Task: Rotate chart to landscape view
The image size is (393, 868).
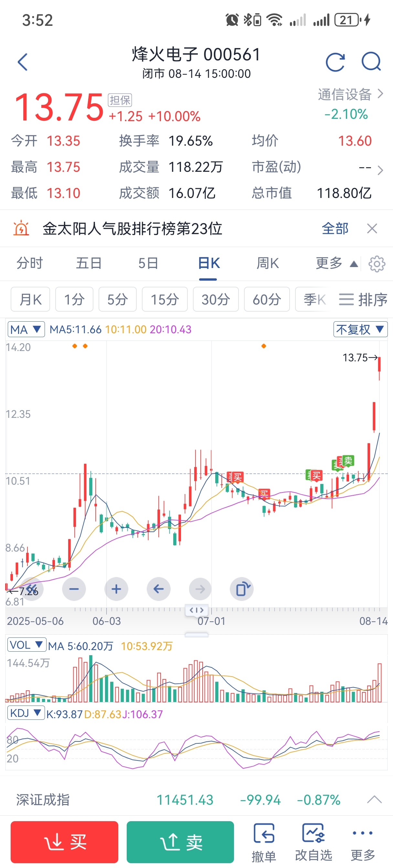Action: (242, 589)
